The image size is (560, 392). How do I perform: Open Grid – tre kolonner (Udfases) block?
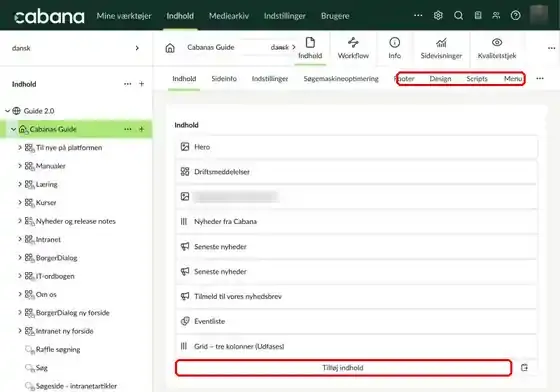(356, 346)
